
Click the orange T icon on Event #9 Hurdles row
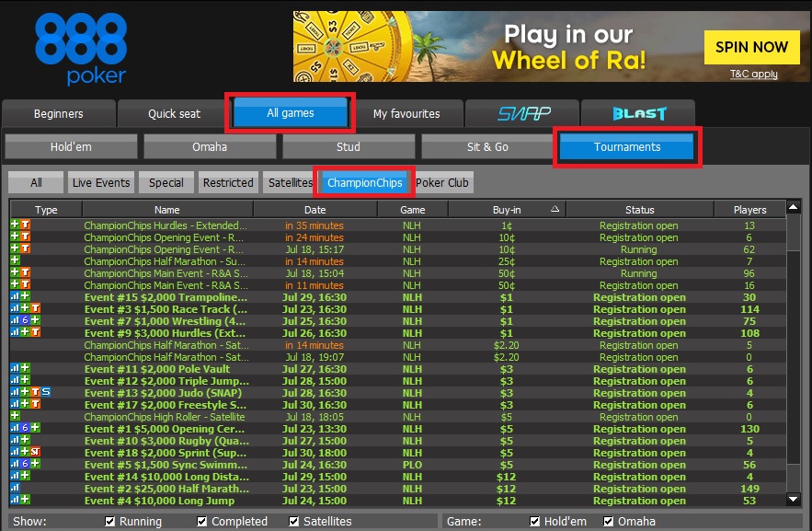[x=35, y=332]
